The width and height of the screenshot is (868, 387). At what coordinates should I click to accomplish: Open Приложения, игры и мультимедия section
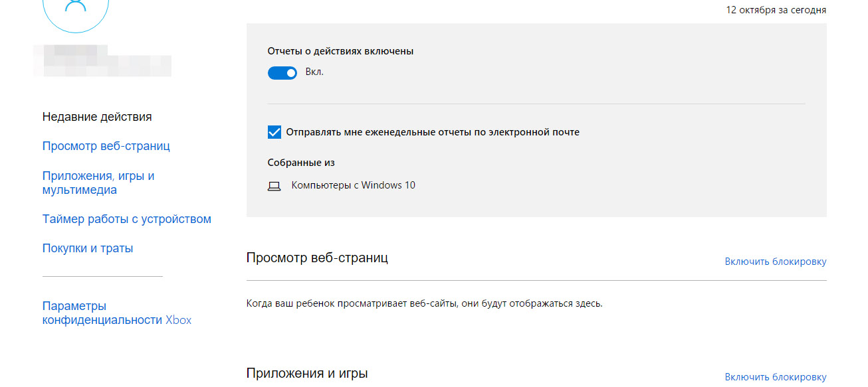[x=98, y=183]
